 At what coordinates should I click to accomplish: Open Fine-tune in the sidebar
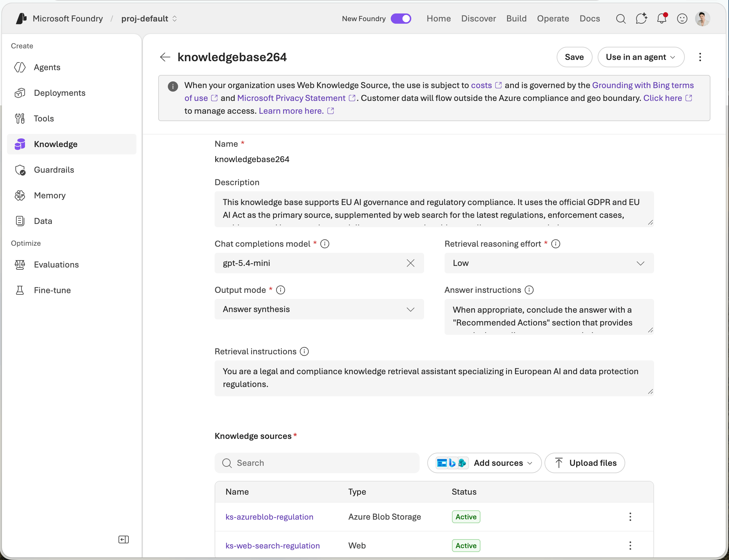point(72,290)
